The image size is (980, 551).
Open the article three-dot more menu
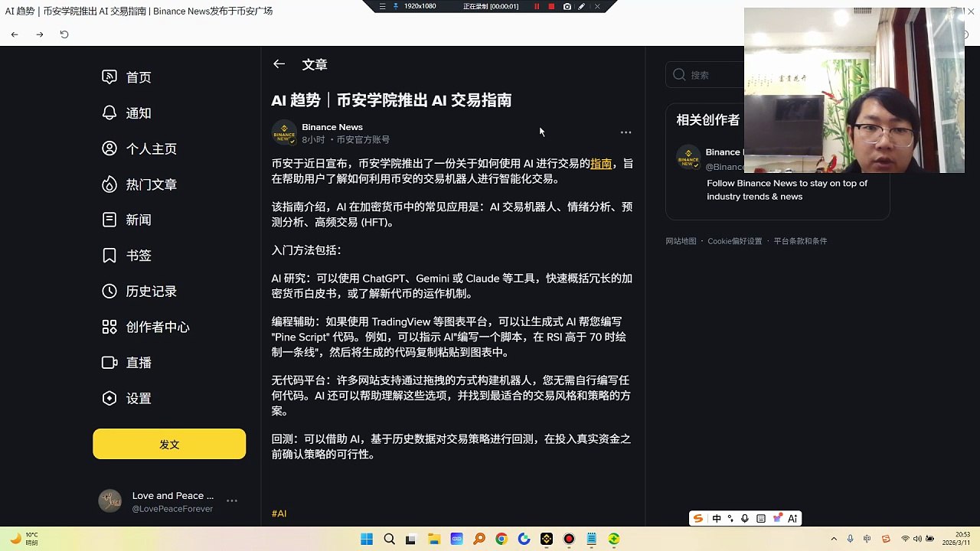click(x=626, y=132)
